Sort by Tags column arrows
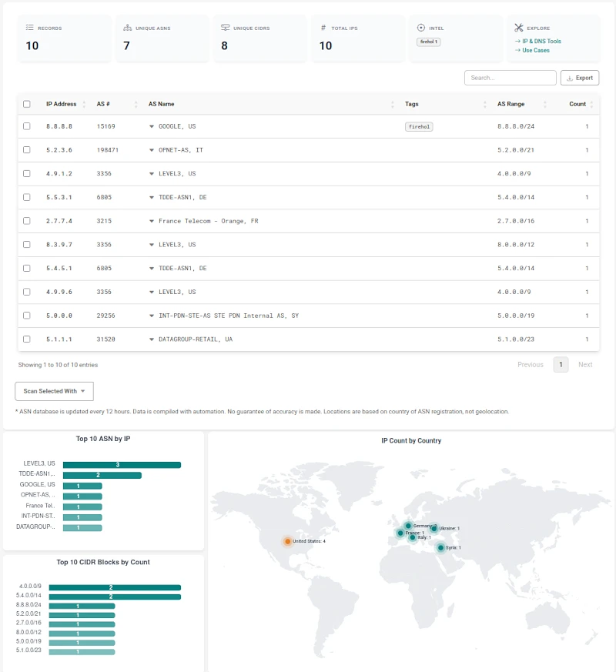The height and width of the screenshot is (672, 616). (485, 104)
